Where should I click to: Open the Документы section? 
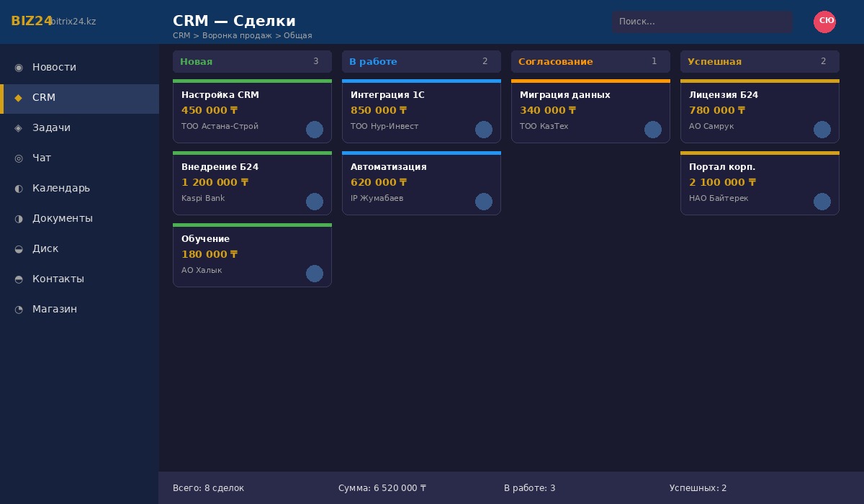click(63, 218)
